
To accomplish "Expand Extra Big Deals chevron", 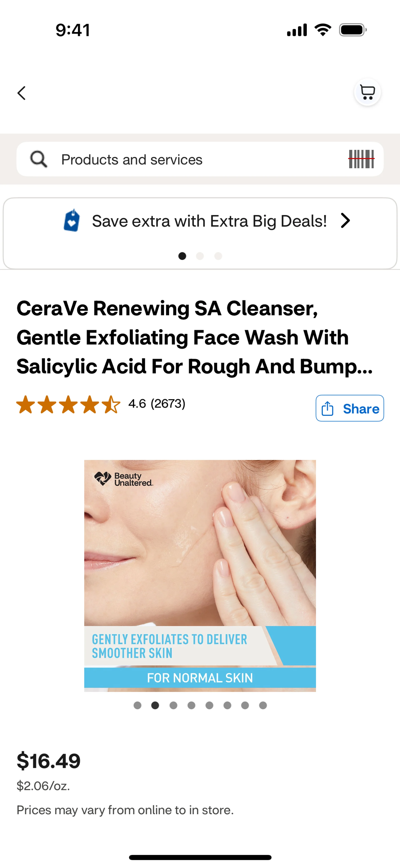I will [345, 221].
